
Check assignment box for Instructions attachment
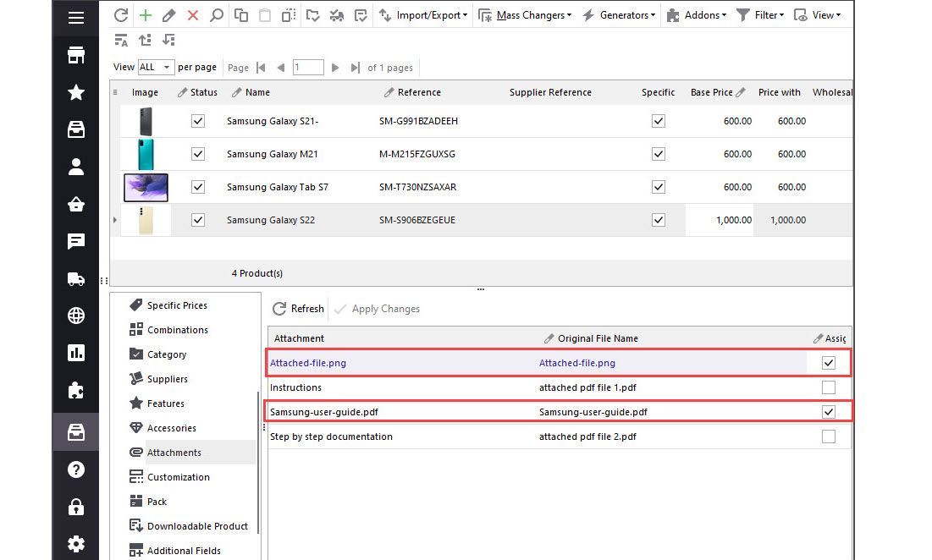coord(829,387)
